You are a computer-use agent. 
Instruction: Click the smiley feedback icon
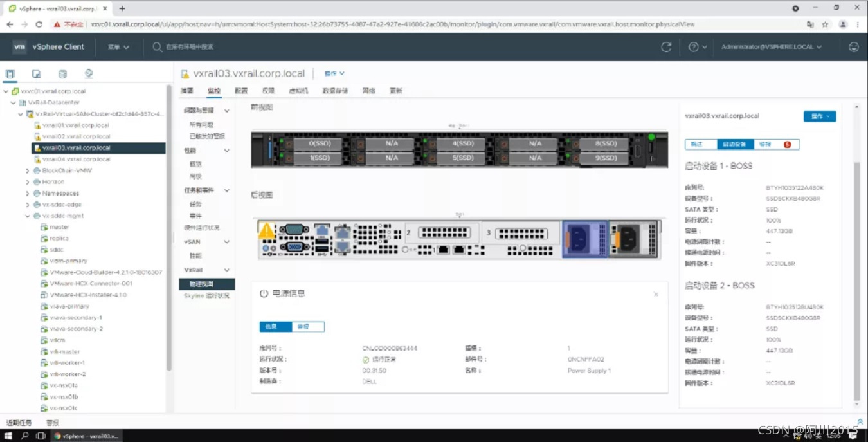point(854,47)
